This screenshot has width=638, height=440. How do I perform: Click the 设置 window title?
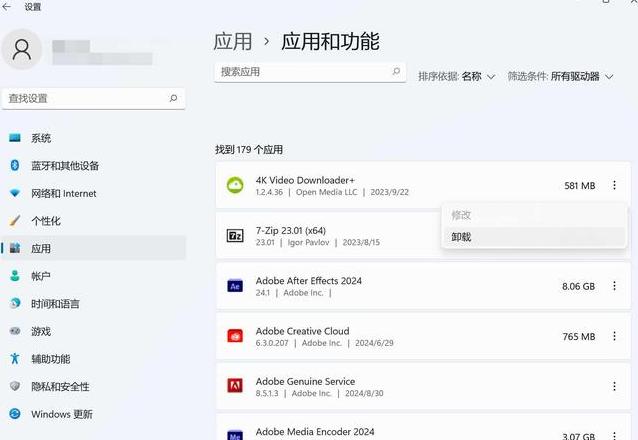33,7
